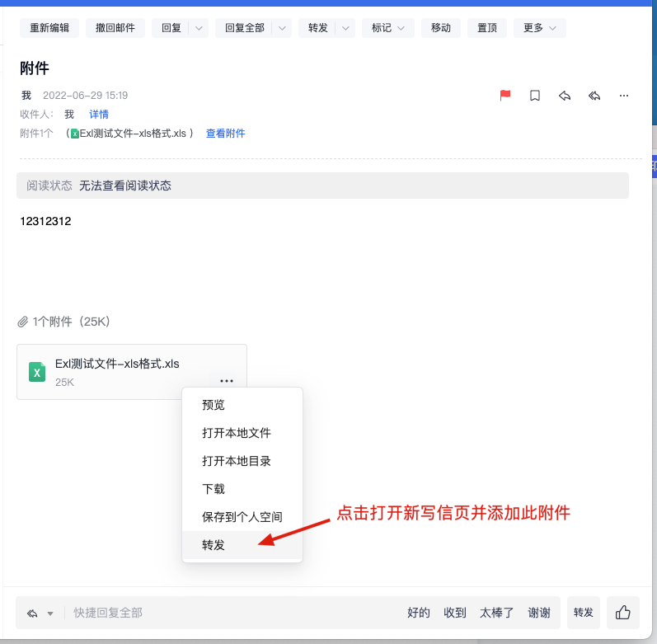Send quick reply 好的
This screenshot has width=657, height=644.
click(419, 613)
